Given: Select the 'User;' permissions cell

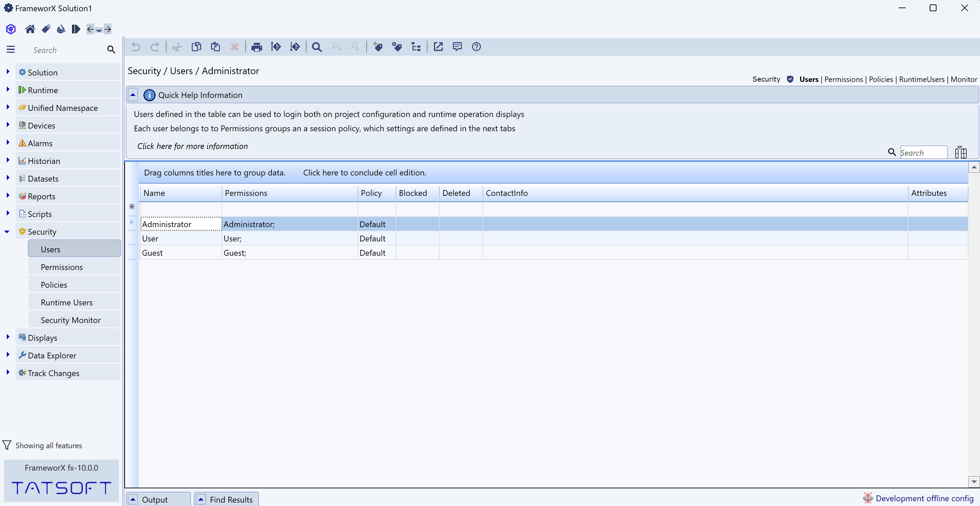Looking at the screenshot, I should (290, 239).
